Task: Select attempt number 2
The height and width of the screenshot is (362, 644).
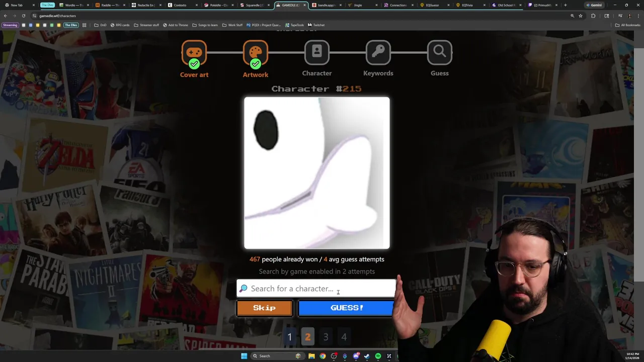Action: click(x=307, y=337)
